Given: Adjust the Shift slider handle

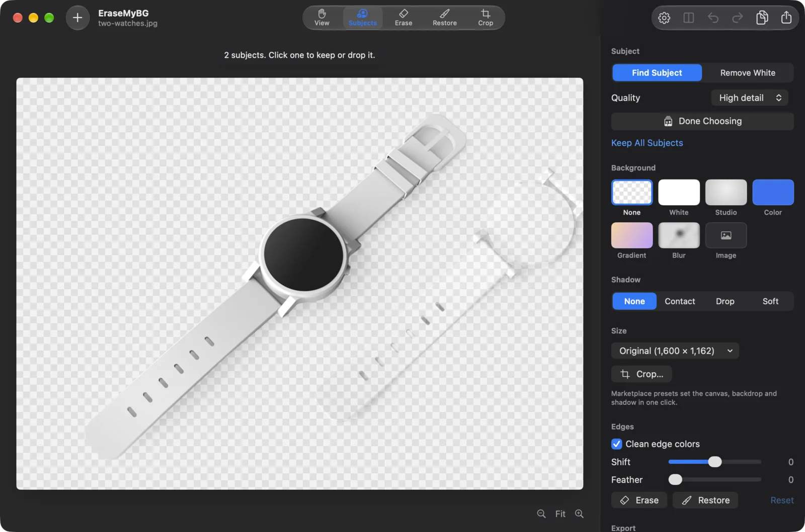Looking at the screenshot, I should point(715,462).
